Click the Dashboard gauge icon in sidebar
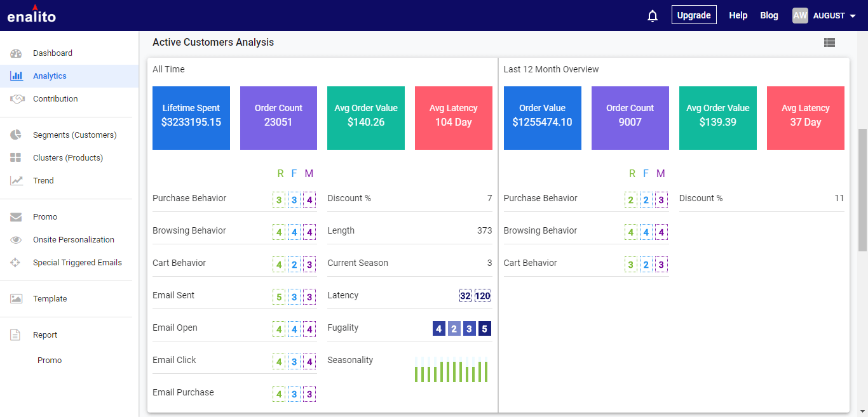 click(17, 53)
